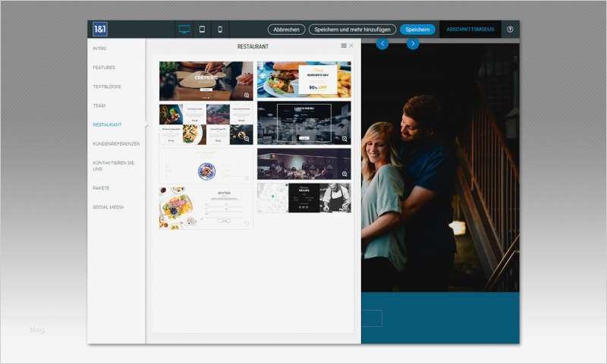Choose the Lunch Menu dark template

click(304, 123)
